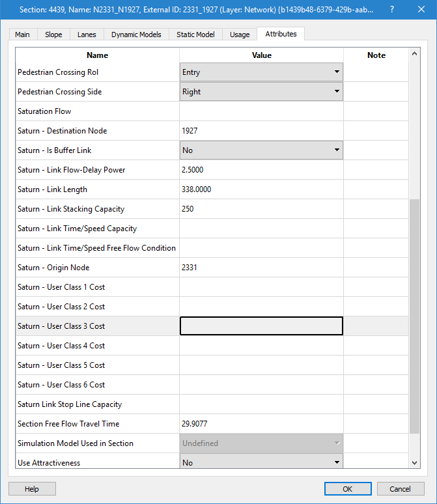Click the scrollbar up arrow
Screen dimensions: 437x504
414,53
